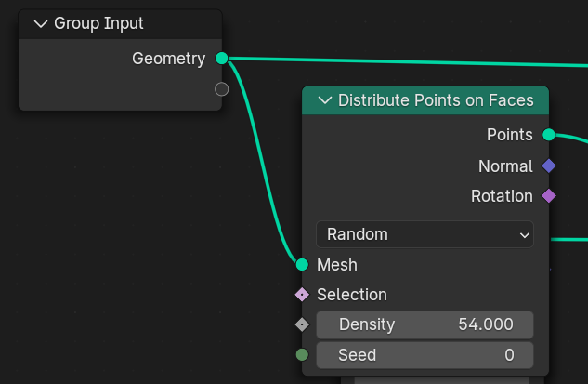Click the Density value field 54.000
Image resolution: width=588 pixels, height=384 pixels.
point(425,324)
